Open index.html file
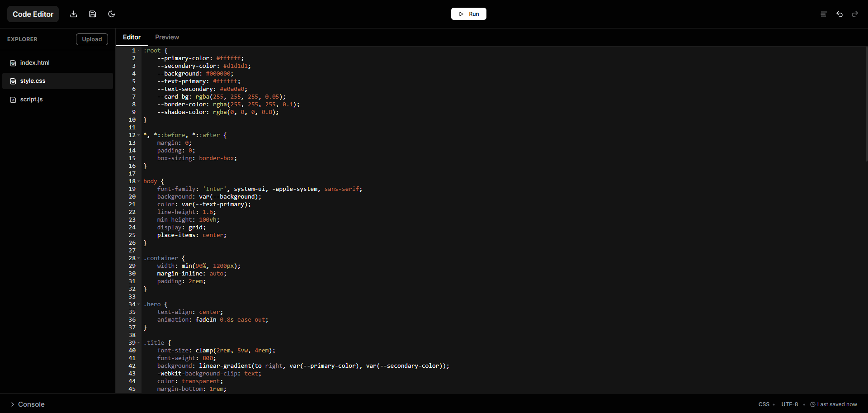The height and width of the screenshot is (413, 868). pyautogui.click(x=57, y=63)
